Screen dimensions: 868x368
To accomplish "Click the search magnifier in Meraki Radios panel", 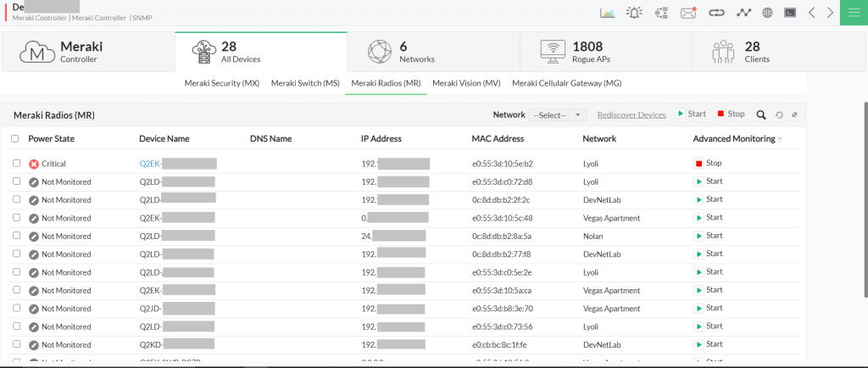I will click(761, 114).
